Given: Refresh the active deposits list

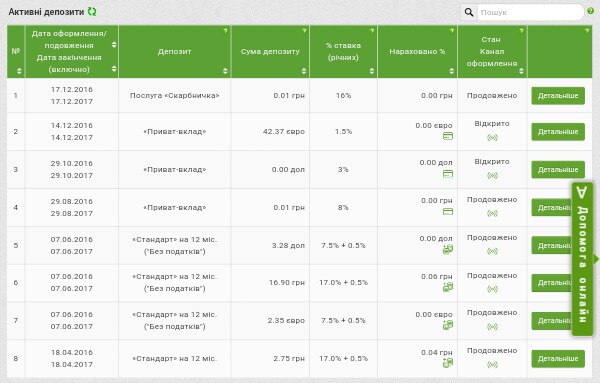Looking at the screenshot, I should (92, 12).
